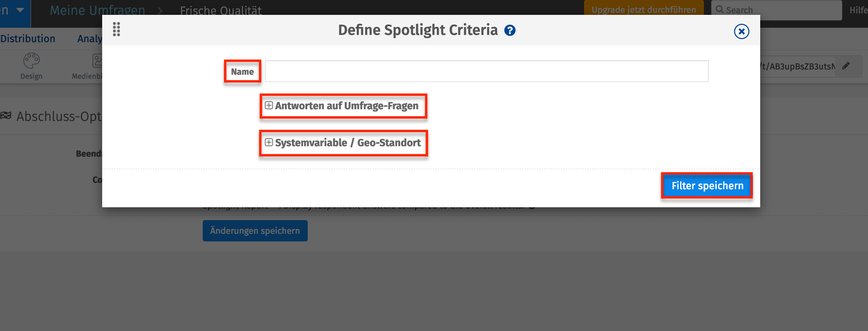Close the Define Spotlight Criteria dialog
The height and width of the screenshot is (331, 868).
742,32
